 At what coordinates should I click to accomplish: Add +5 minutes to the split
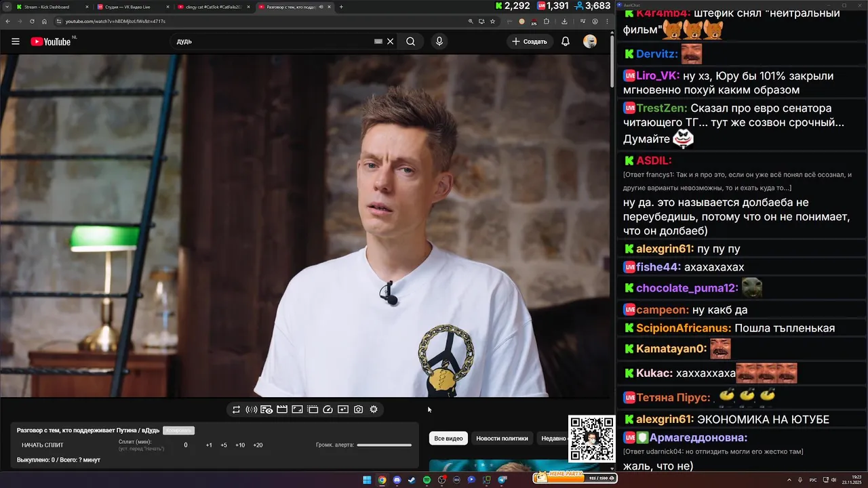pyautogui.click(x=224, y=445)
